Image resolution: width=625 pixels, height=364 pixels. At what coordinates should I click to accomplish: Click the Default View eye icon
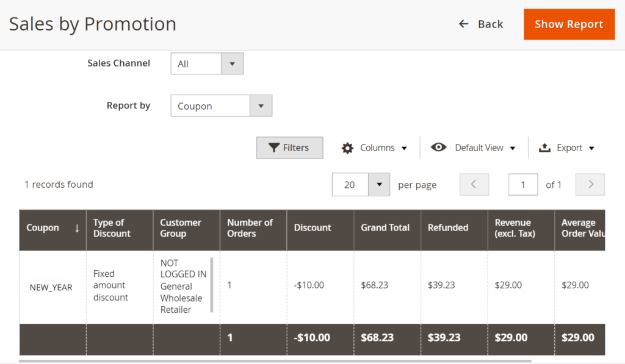click(x=438, y=148)
